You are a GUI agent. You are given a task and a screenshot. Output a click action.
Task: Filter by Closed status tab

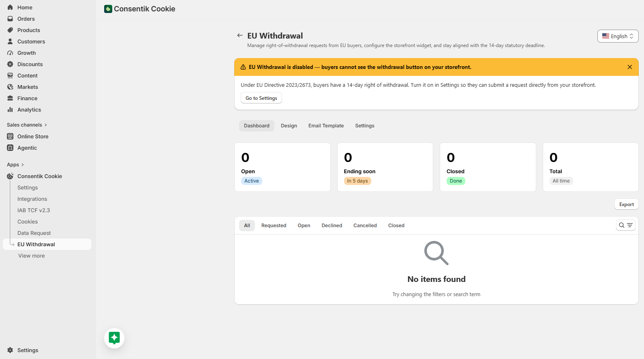click(396, 226)
